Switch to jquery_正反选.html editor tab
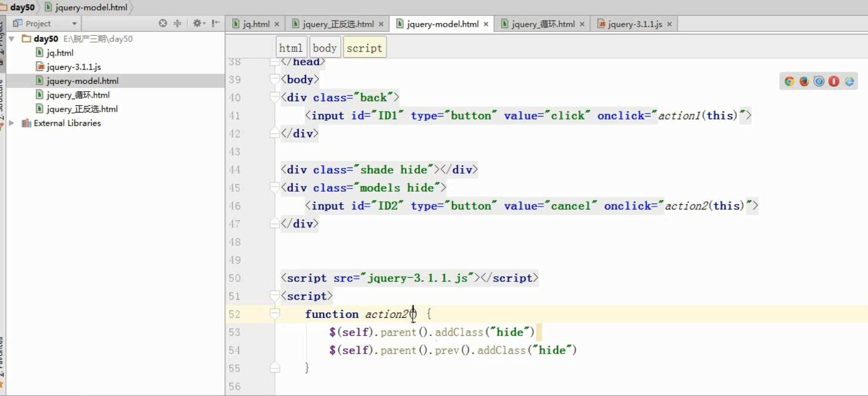The image size is (868, 396). 338,24
